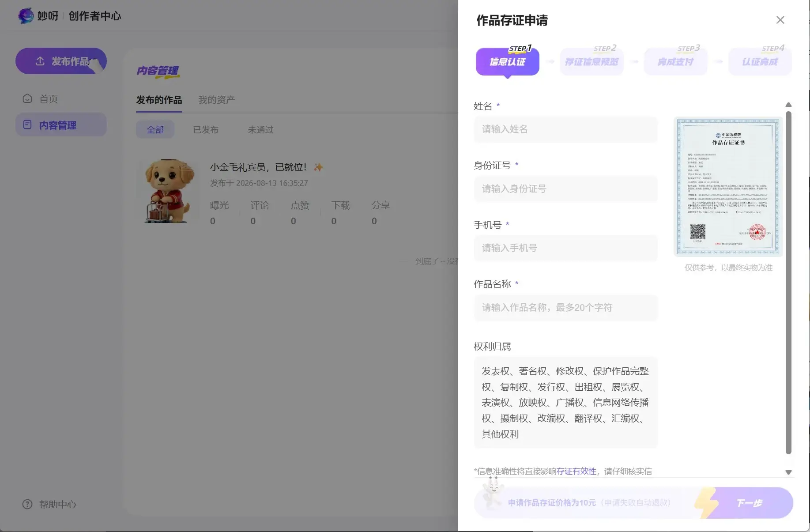Select the 未通过 filter
Viewport: 810px width, 532px height.
coord(260,130)
